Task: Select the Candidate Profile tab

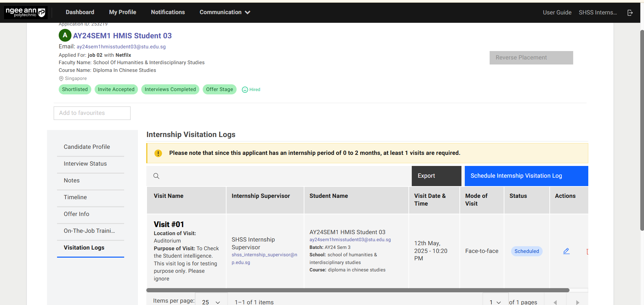Action: coord(87,147)
